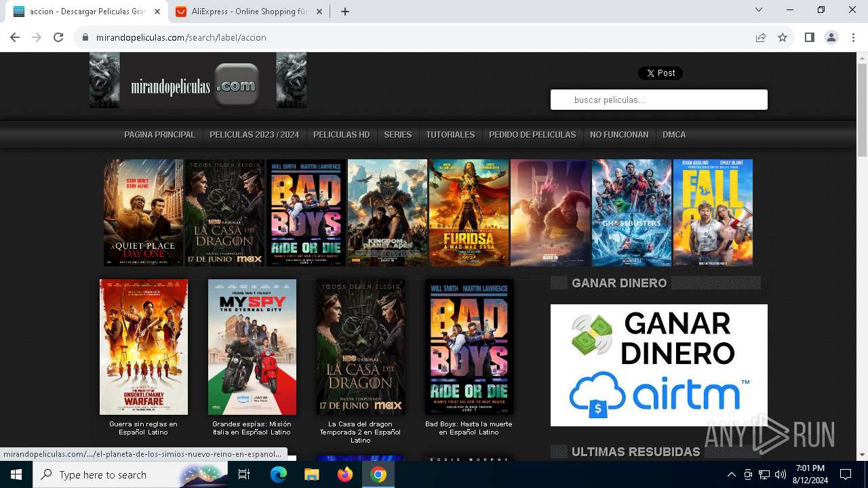Bookmark this page with the star icon
This screenshot has height=488, width=868.
pos(783,37)
